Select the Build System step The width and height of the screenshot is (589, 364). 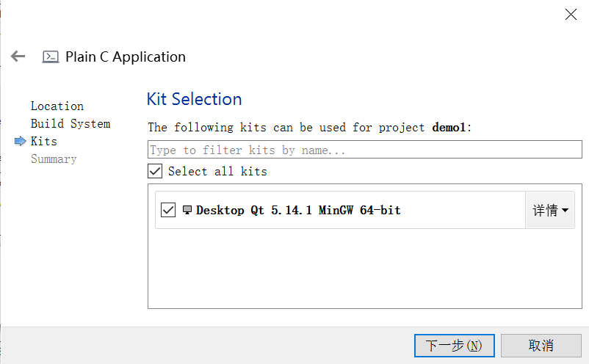click(x=71, y=124)
